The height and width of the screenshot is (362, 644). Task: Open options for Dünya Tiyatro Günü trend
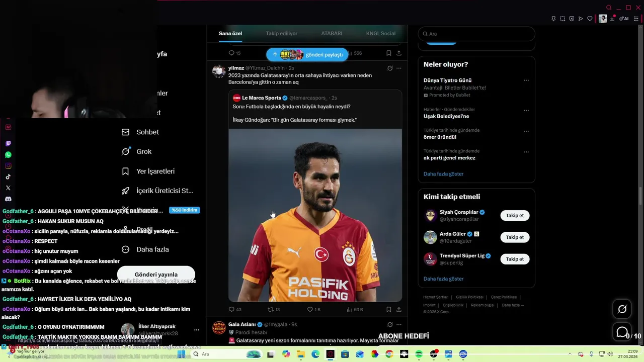pyautogui.click(x=526, y=80)
